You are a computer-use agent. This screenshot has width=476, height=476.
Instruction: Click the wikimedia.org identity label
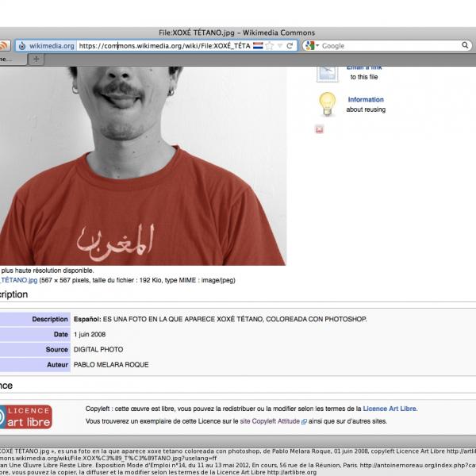coord(52,46)
